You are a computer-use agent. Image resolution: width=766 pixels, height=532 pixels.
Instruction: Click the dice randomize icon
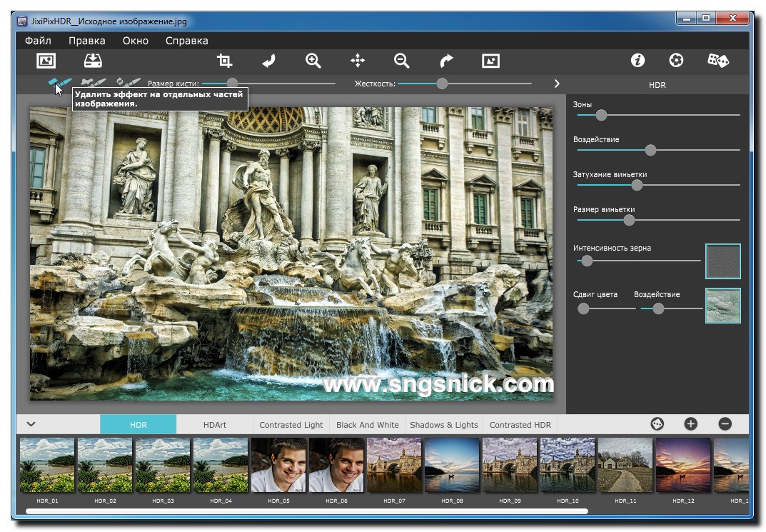717,61
